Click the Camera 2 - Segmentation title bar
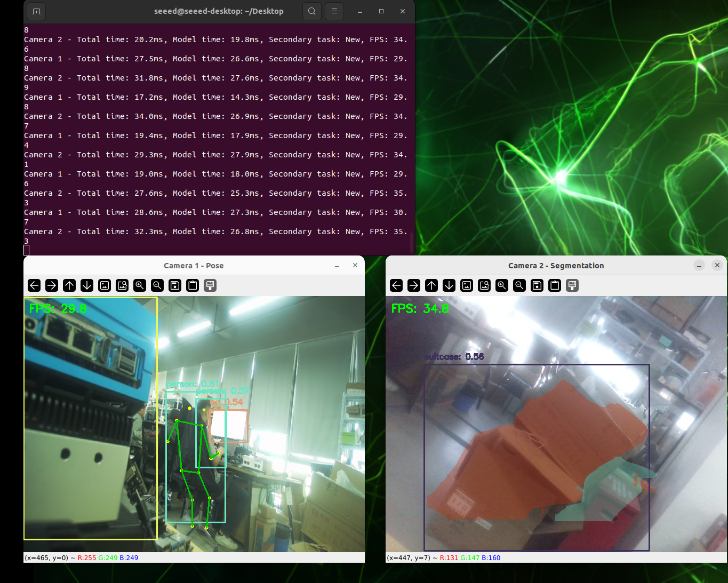 [555, 266]
